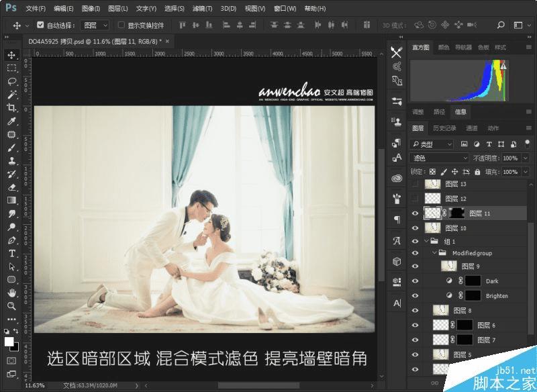Screen dimensions: 537x392
Task: Show 图层 12 via its visibility box
Action: point(415,198)
